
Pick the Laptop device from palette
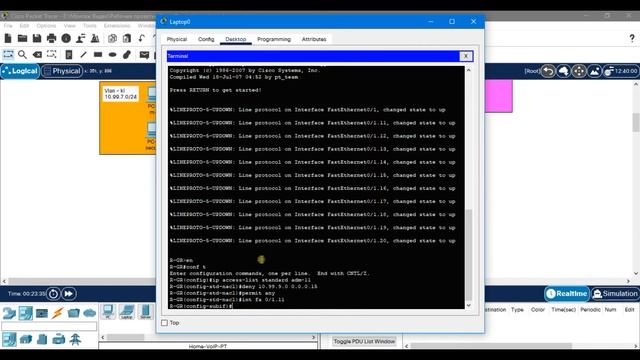127,312
